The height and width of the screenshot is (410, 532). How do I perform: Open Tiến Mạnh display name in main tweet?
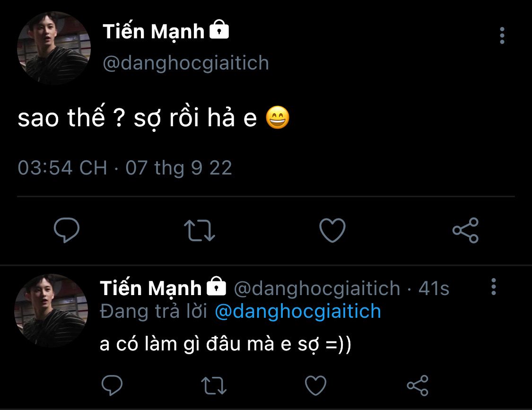pyautogui.click(x=154, y=32)
